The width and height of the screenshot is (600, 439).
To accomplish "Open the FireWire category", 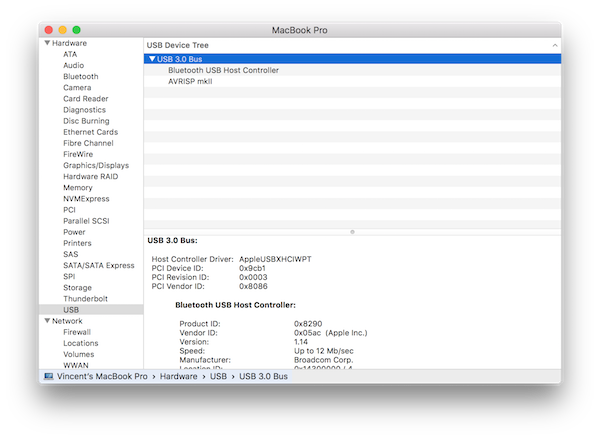I will point(78,154).
